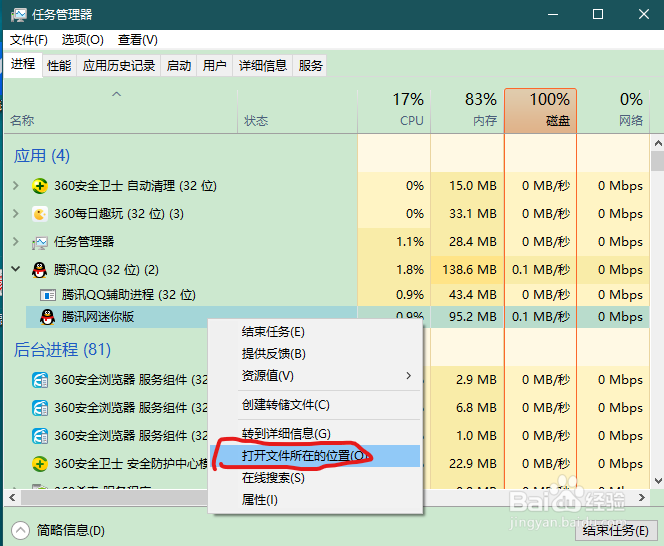Click the Task Manager title bar icon
Screen dimensions: 664x546
(19, 15)
